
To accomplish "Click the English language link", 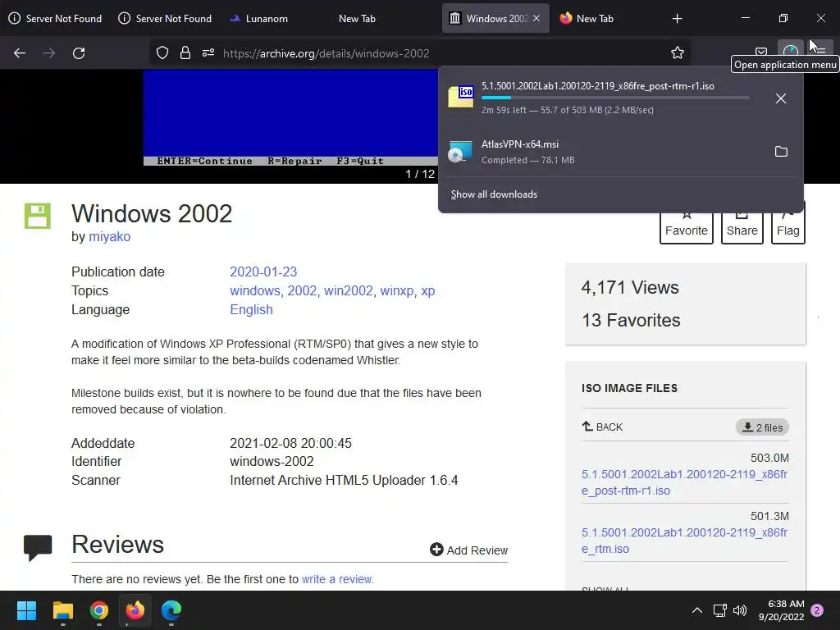I will tap(251, 309).
